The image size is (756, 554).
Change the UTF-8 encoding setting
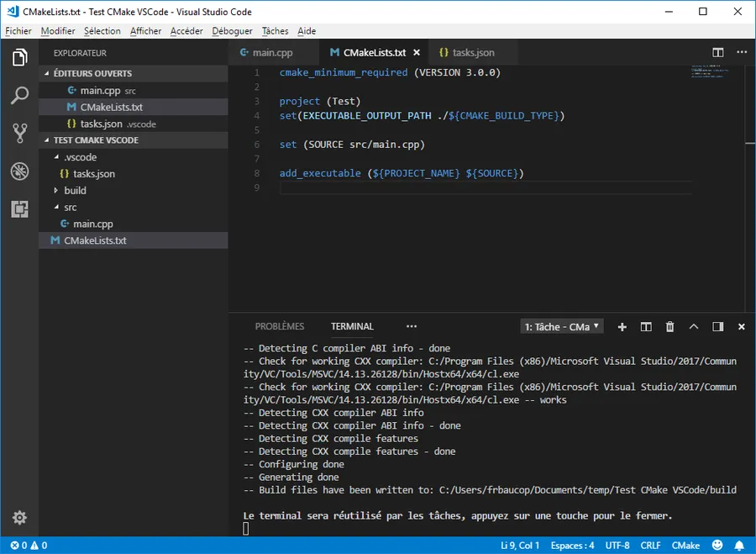pyautogui.click(x=617, y=546)
